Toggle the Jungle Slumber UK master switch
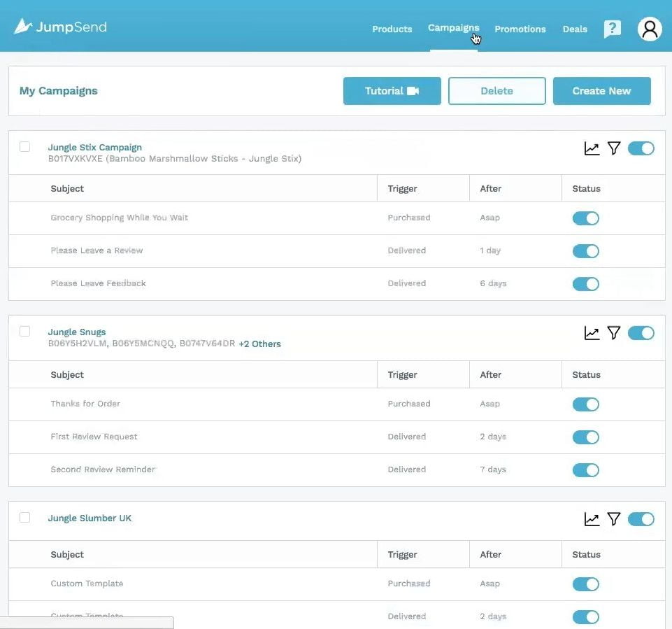 [x=641, y=519]
